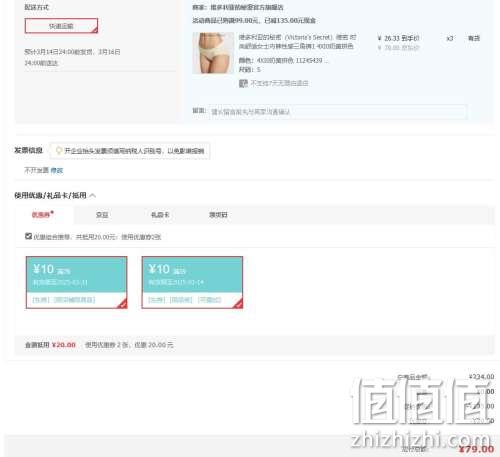
Task: Toggle the 优惠组合推荐 checkbox
Action: point(28,236)
